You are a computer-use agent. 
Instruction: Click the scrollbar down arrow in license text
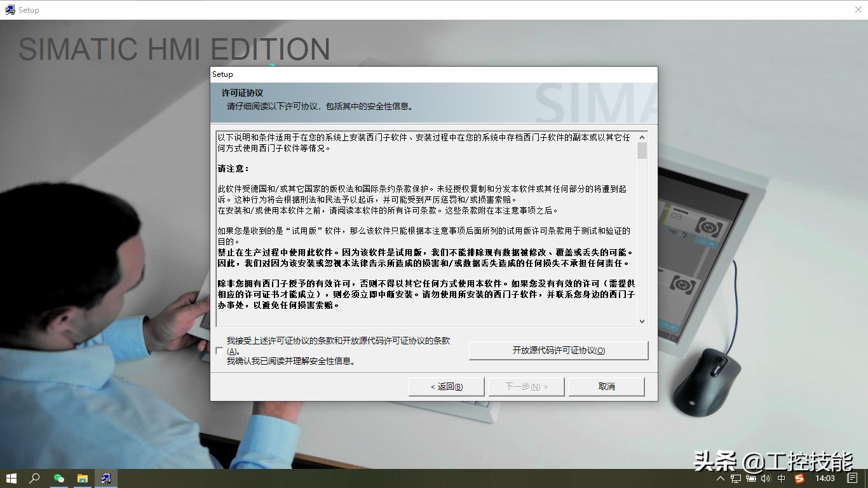[642, 322]
